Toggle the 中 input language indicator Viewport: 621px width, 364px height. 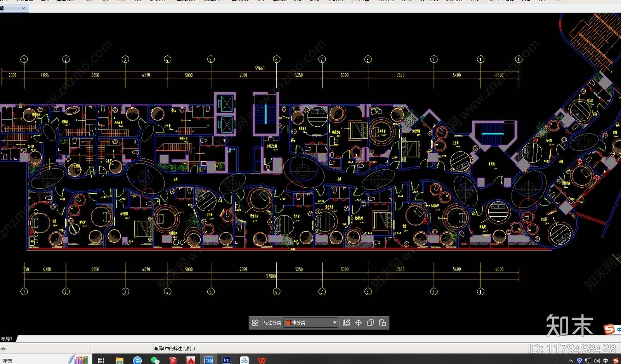pos(605,361)
